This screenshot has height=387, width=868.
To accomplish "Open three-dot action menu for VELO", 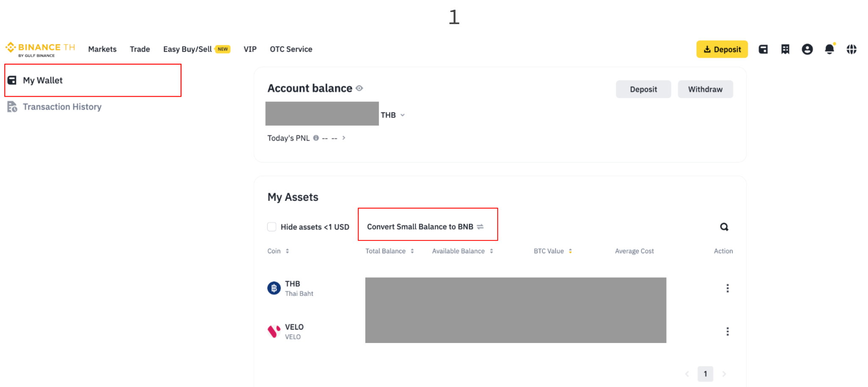I will tap(727, 332).
